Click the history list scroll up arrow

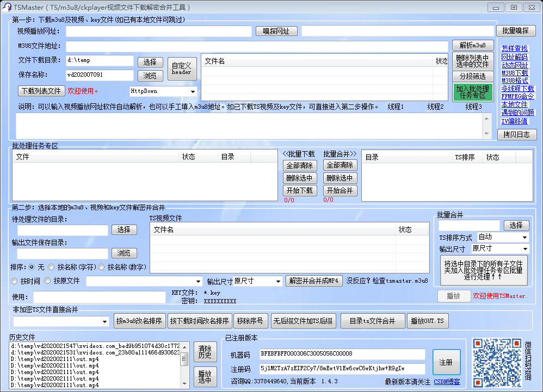point(184,346)
